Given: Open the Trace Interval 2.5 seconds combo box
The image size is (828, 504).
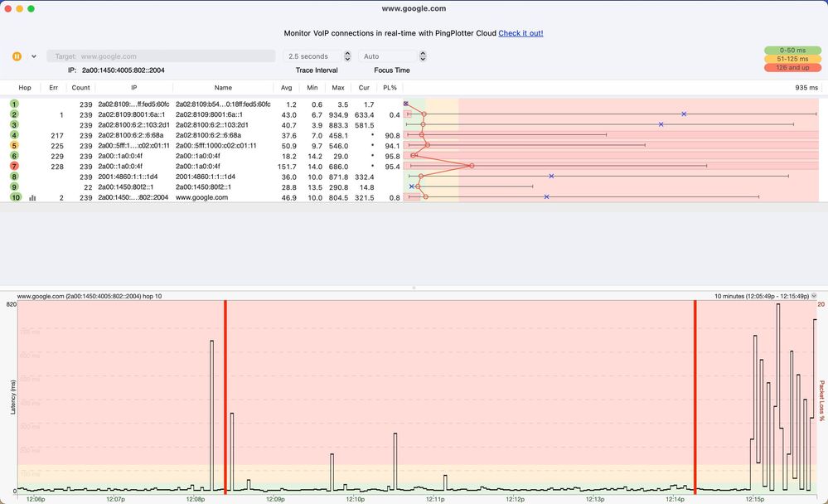Looking at the screenshot, I should [313, 56].
